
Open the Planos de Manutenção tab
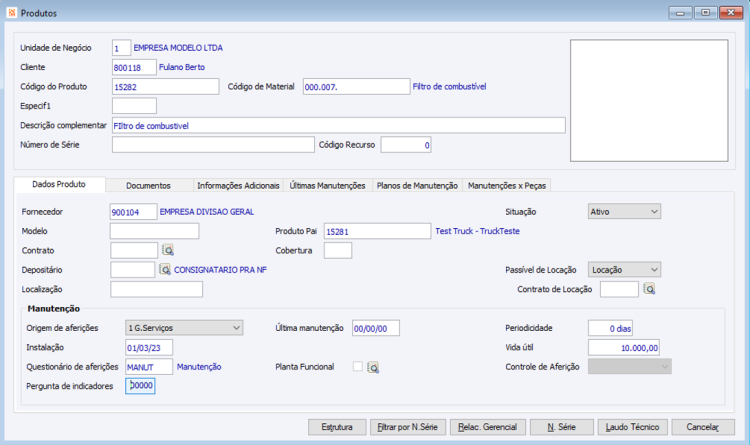pos(417,186)
